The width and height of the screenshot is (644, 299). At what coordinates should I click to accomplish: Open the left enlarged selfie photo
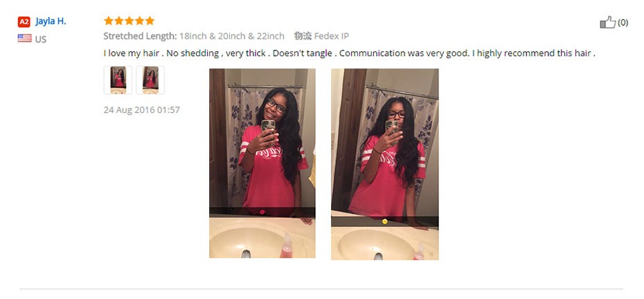(262, 163)
